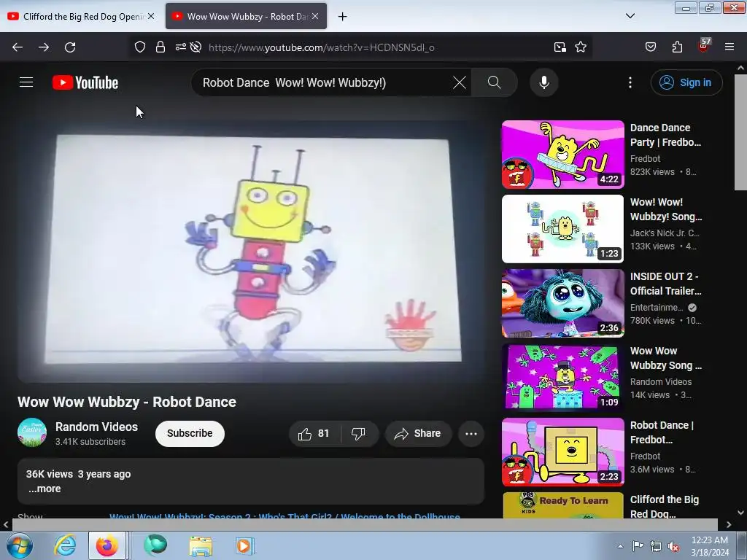The height and width of the screenshot is (560, 747).
Task: Open the uBlock extension with badge 57
Action: coord(704,46)
